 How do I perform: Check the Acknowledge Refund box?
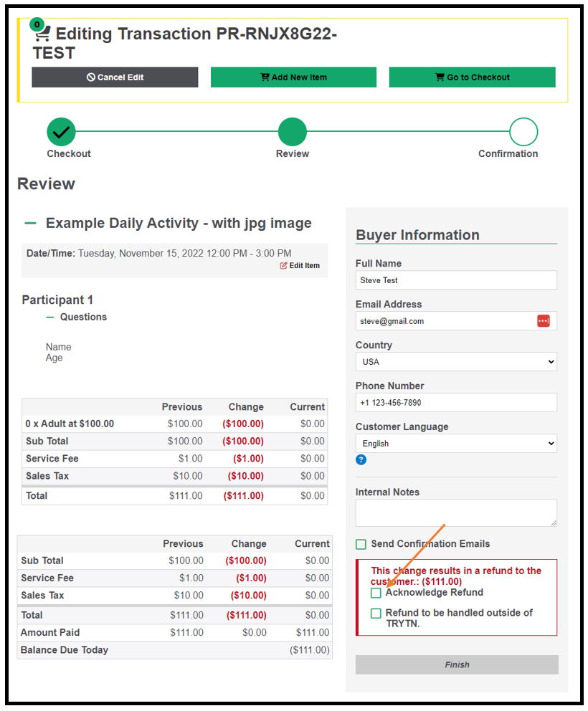376,593
